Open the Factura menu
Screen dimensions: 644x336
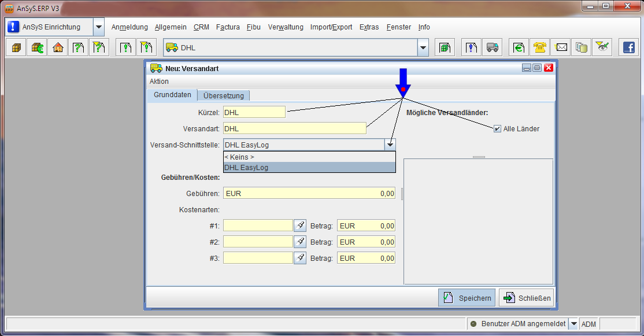(228, 27)
